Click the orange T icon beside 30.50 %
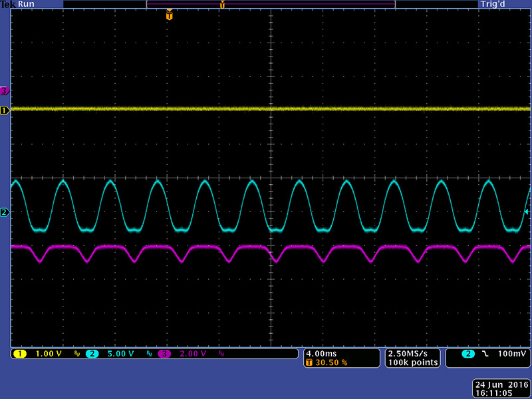 (309, 362)
